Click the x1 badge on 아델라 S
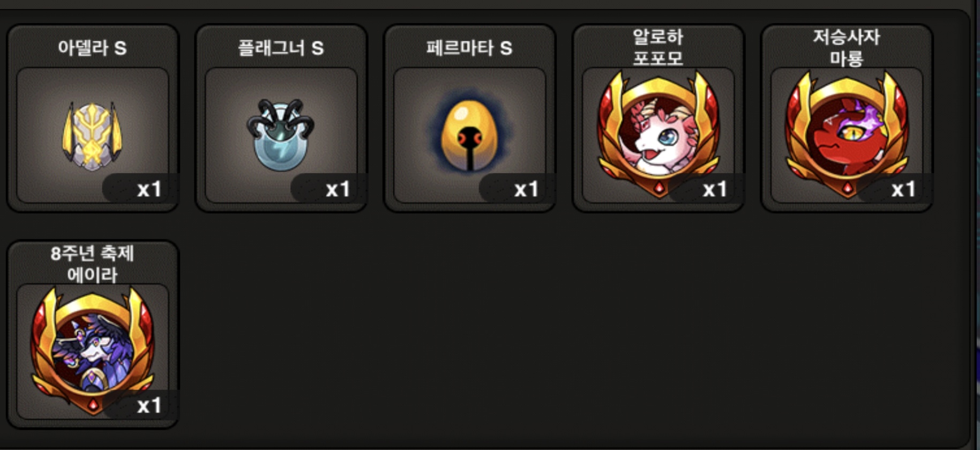The width and height of the screenshot is (980, 450). (x=149, y=189)
